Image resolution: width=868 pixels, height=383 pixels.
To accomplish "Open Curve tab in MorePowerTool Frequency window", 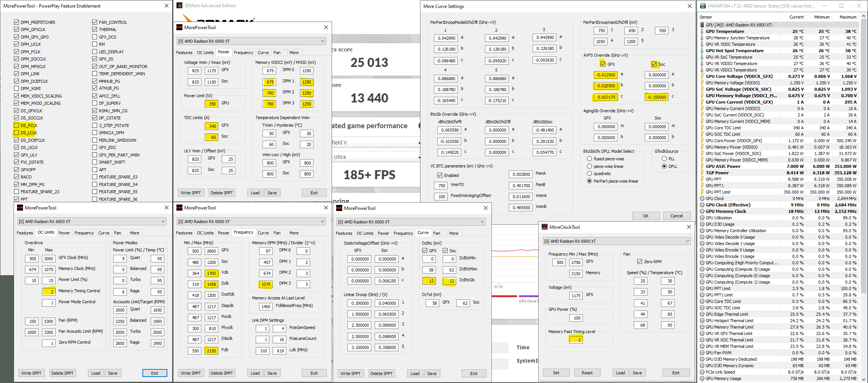I will tap(263, 233).
